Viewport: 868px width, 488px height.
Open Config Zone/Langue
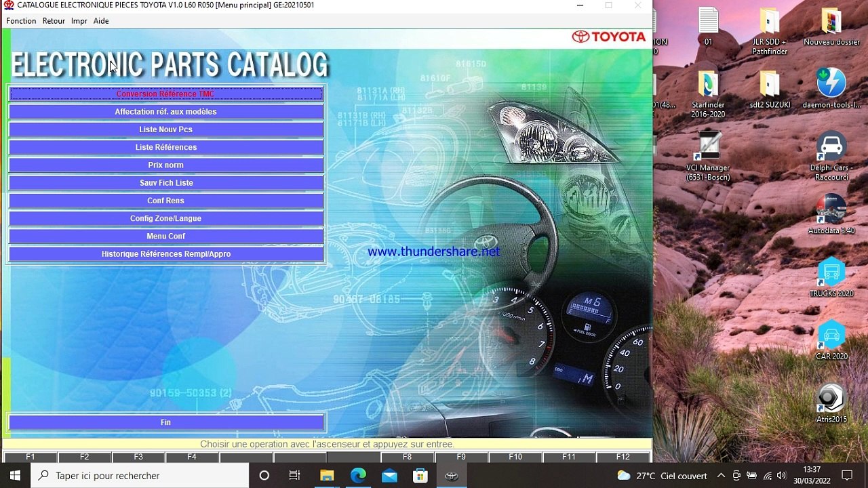tap(166, 218)
